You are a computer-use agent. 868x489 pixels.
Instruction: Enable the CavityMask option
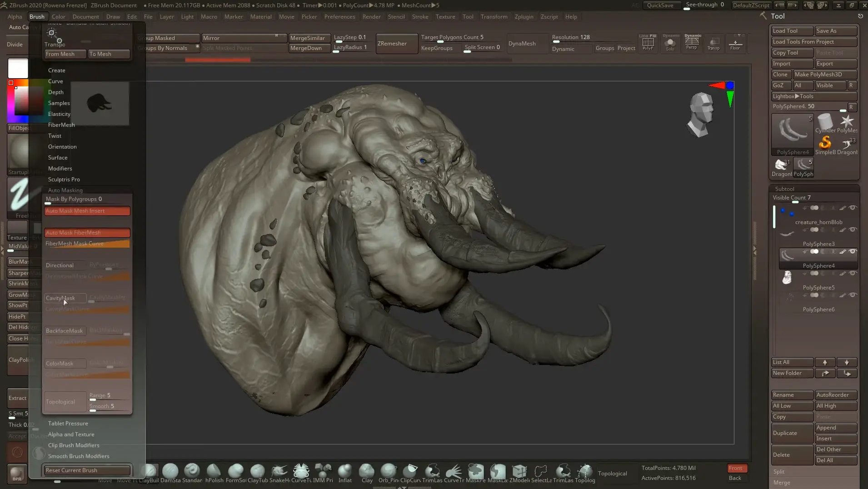(x=65, y=298)
